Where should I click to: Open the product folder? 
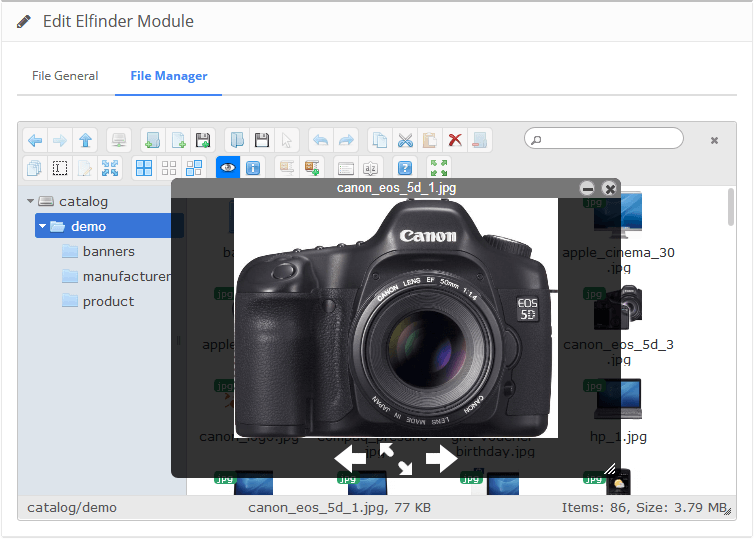(108, 301)
